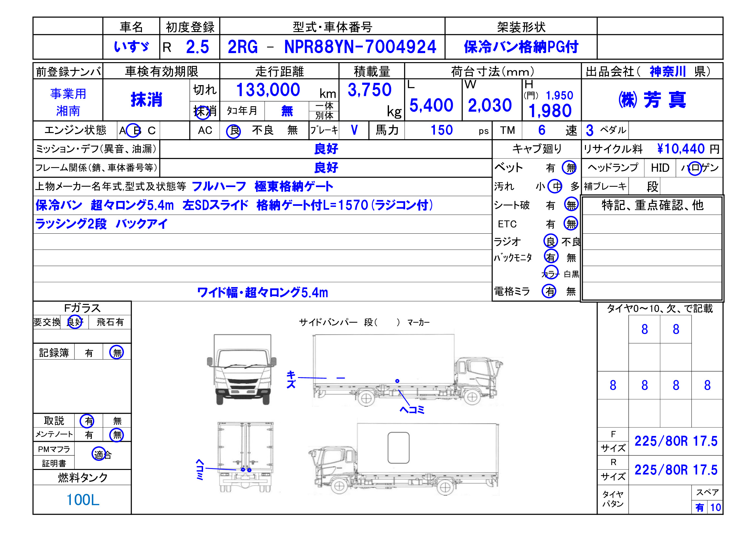Click circled 良好 under Fガラス
This screenshot has width=756, height=535.
pos(75,322)
